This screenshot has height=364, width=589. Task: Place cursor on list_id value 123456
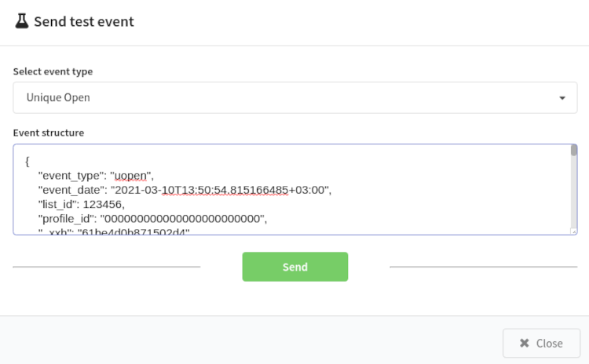coord(102,204)
